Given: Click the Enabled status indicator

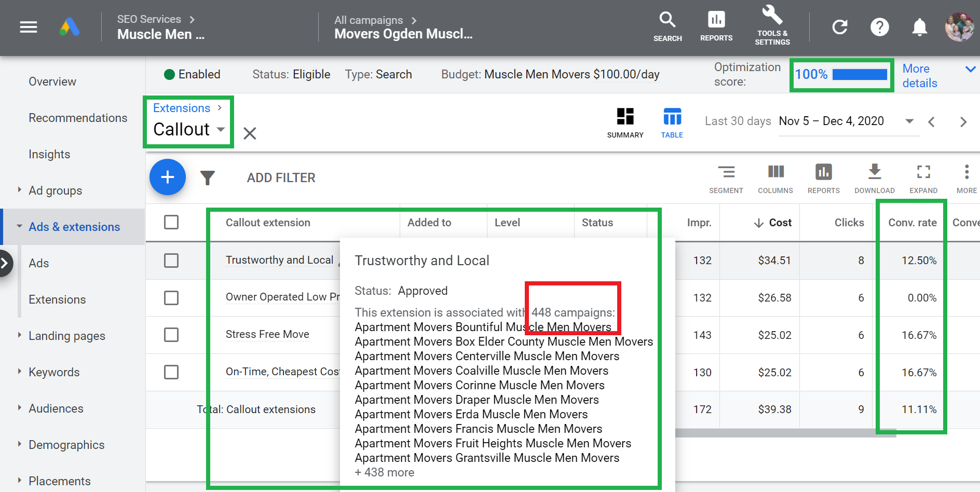Looking at the screenshot, I should pyautogui.click(x=192, y=74).
